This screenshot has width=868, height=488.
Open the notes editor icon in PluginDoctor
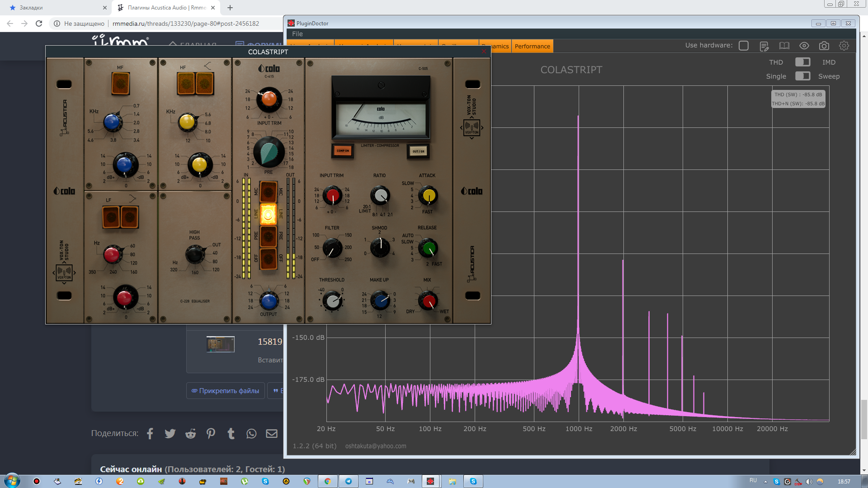tap(764, 46)
